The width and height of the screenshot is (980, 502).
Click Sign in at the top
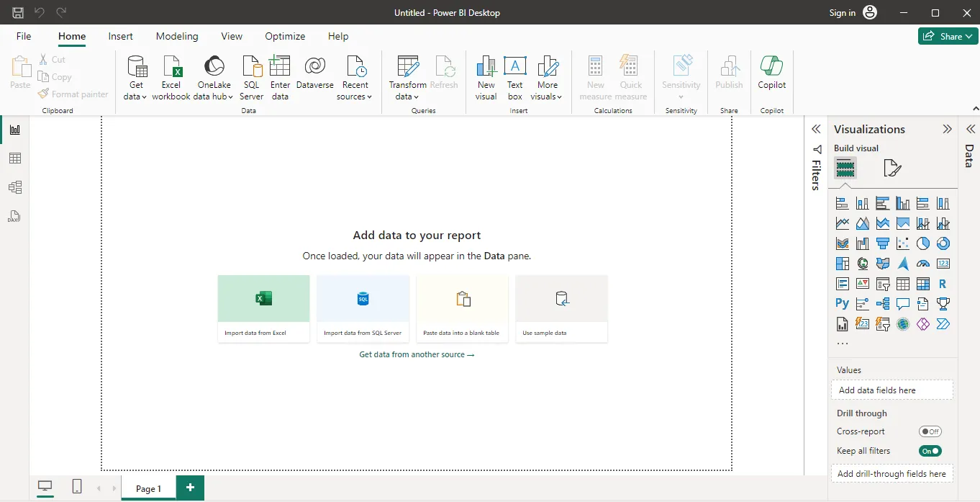pyautogui.click(x=842, y=12)
